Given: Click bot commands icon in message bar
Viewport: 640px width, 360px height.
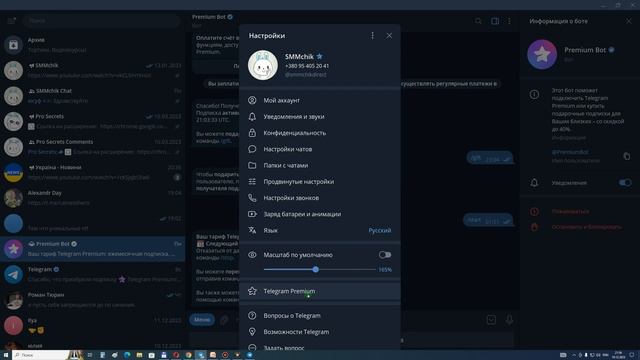Looking at the screenshot, I should click(491, 320).
